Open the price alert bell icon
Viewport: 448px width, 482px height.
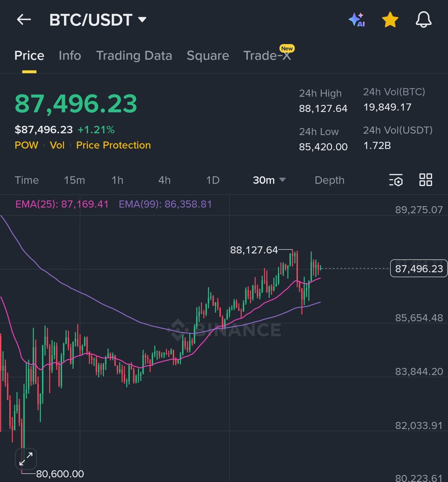pos(423,20)
